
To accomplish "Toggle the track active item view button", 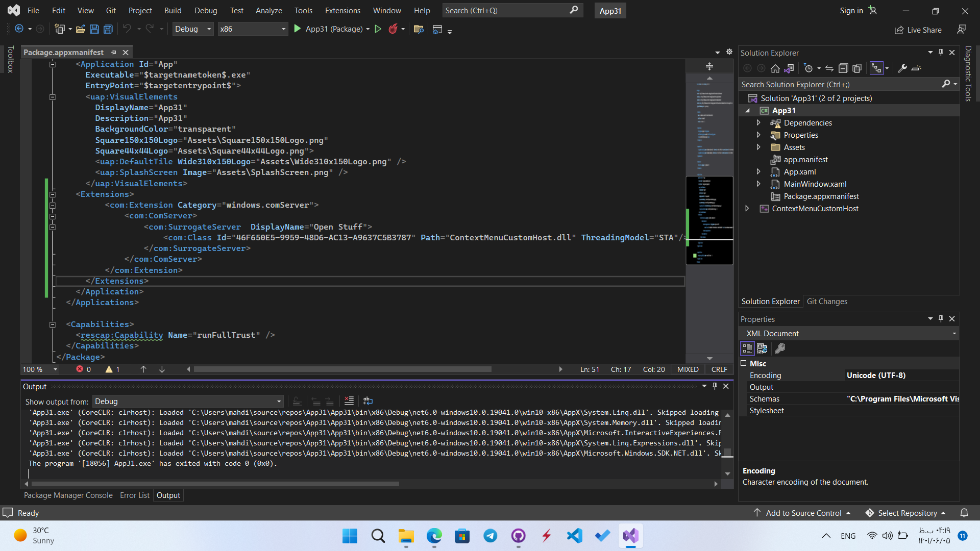I will click(x=876, y=68).
